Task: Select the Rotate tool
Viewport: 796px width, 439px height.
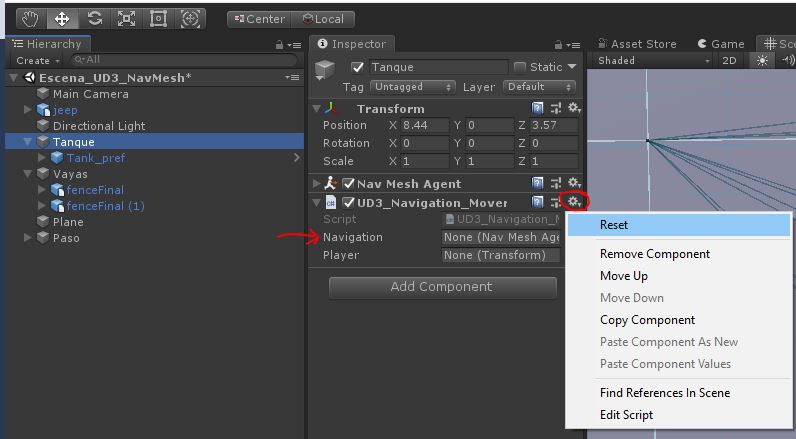Action: point(94,19)
